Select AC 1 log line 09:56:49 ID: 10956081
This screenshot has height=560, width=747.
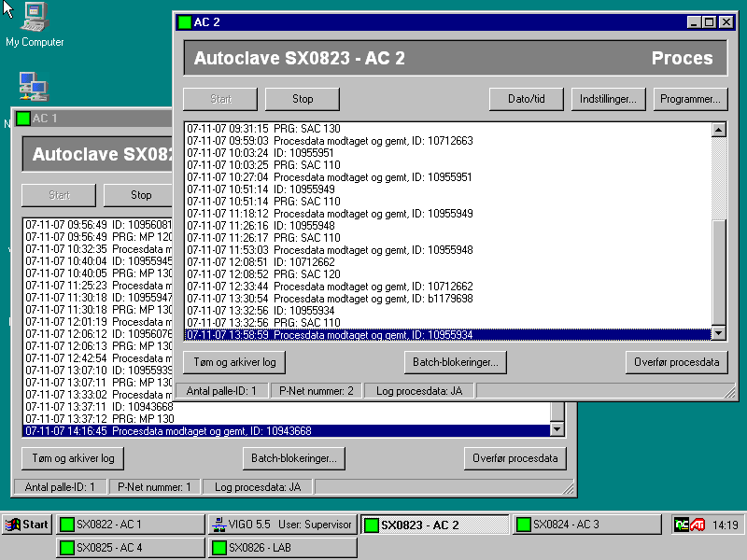[x=98, y=225]
